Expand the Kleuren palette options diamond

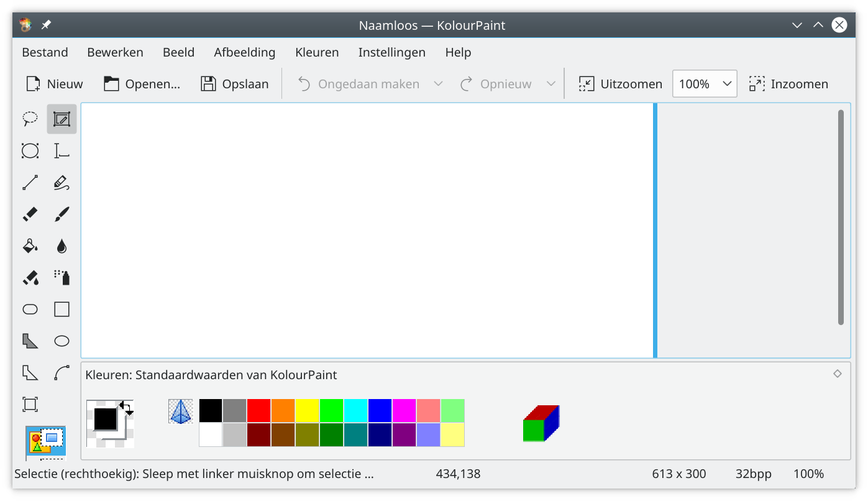pyautogui.click(x=838, y=374)
